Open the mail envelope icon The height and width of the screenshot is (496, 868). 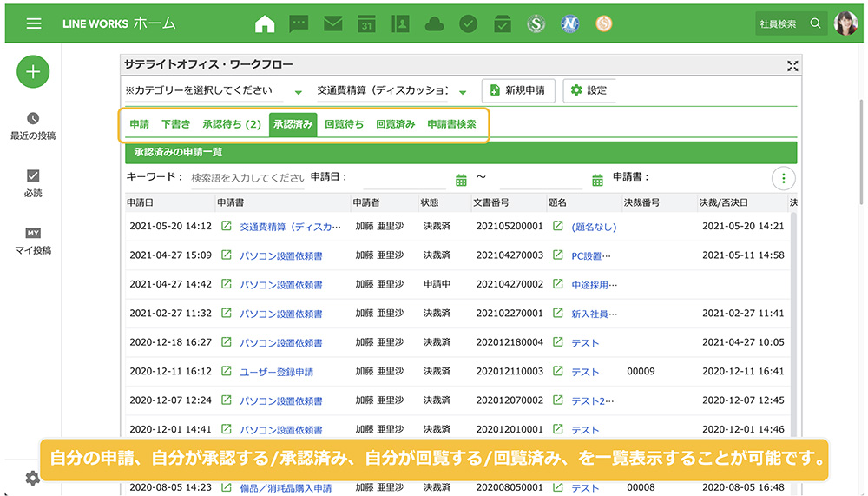pos(332,23)
